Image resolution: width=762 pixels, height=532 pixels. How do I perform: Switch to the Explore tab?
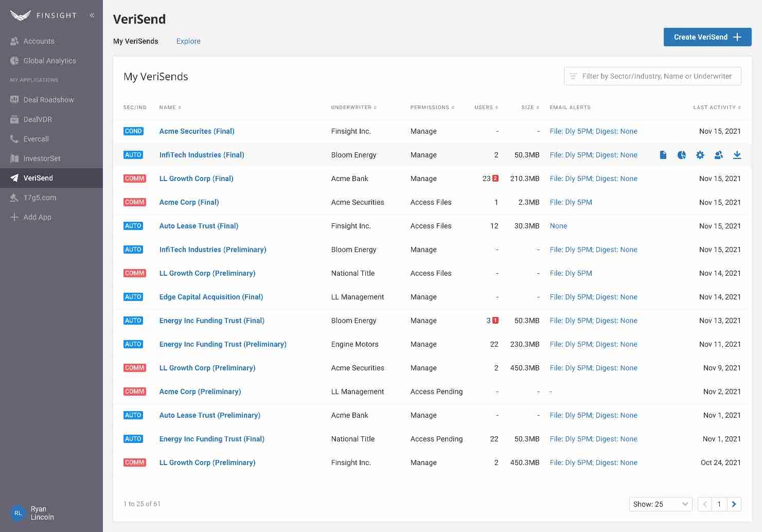(x=188, y=41)
